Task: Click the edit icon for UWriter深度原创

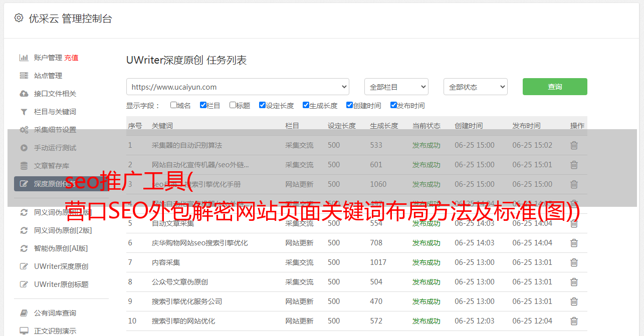Action: pos(24,266)
